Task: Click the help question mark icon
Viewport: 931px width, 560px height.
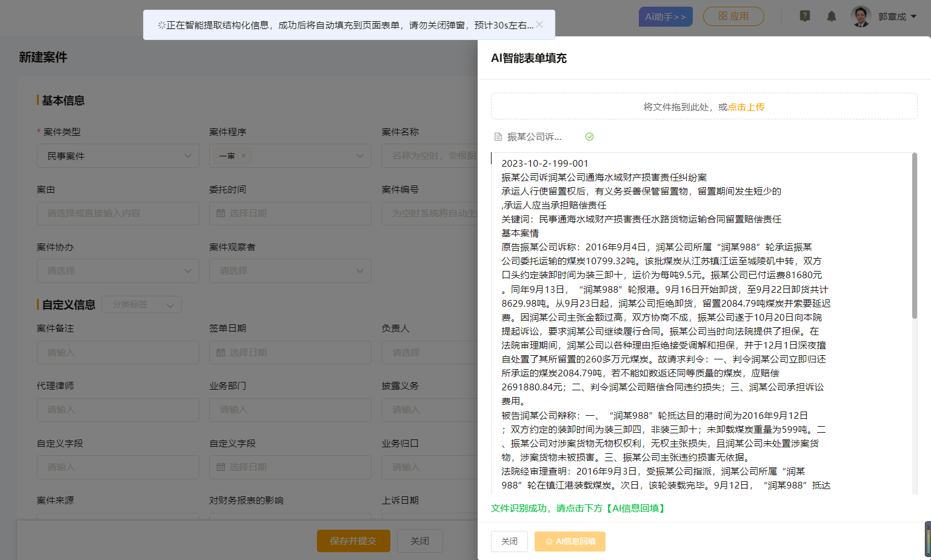Action: click(x=805, y=16)
